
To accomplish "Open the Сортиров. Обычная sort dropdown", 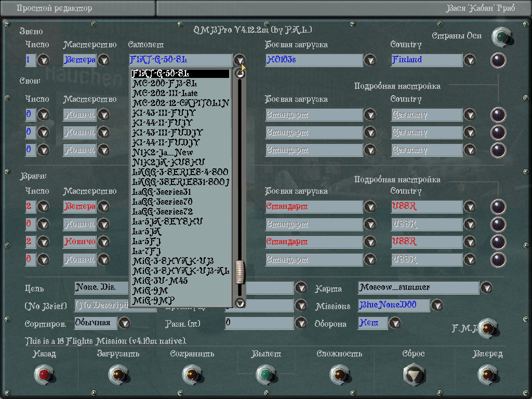I will [x=125, y=323].
